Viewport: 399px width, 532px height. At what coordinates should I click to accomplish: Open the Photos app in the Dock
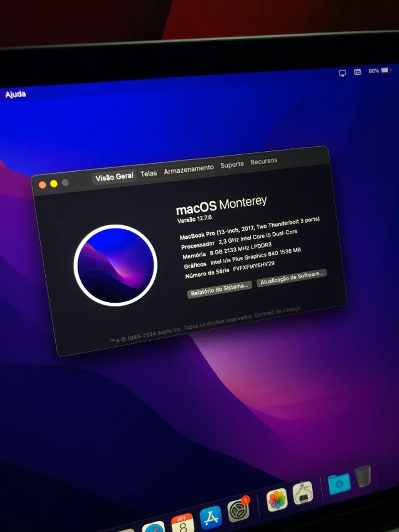[x=277, y=500]
